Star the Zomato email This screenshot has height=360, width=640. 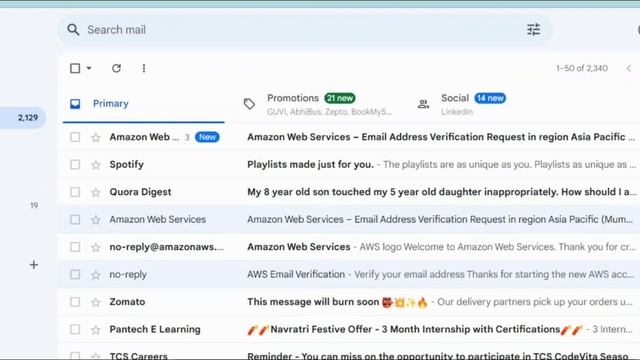coord(96,302)
